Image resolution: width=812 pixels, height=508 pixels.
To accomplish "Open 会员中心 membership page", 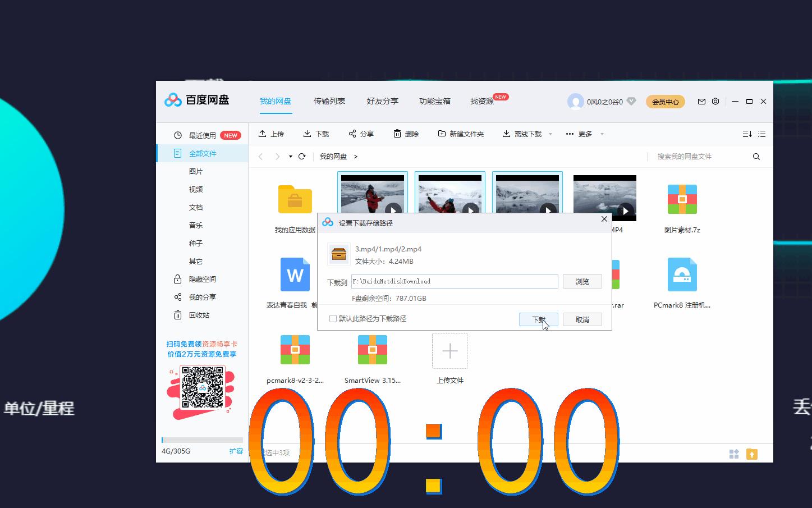I will [x=665, y=102].
